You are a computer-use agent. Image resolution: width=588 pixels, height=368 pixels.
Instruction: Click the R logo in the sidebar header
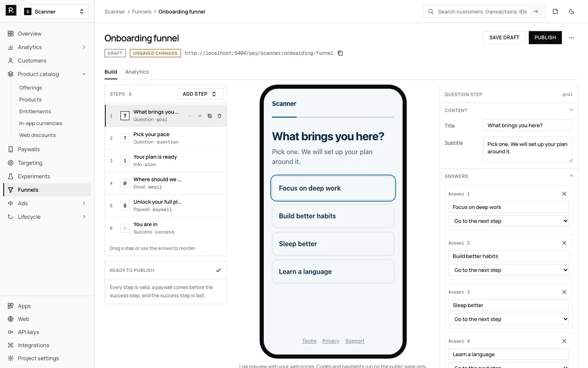[11, 11]
